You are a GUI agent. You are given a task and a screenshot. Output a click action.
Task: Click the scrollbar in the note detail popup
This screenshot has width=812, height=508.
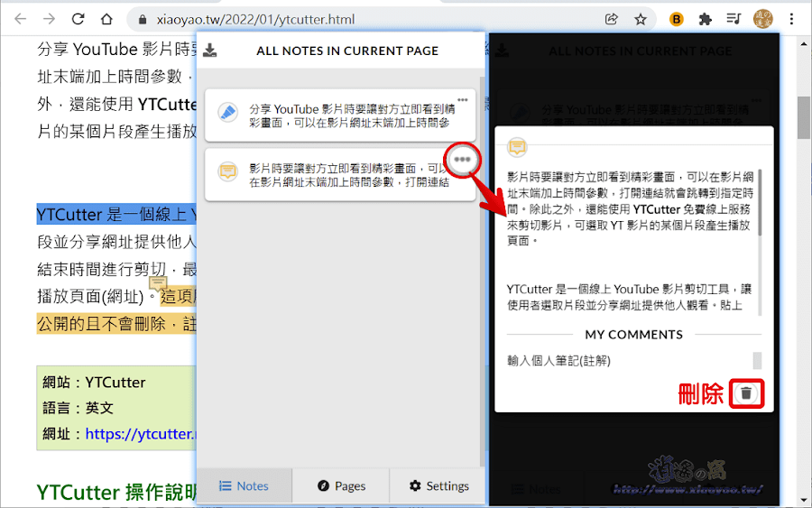760,202
